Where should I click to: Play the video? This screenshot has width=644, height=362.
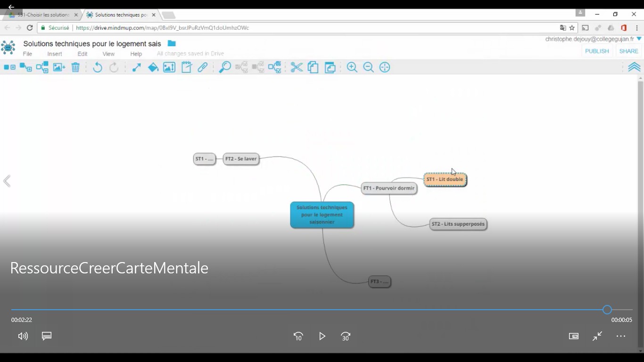point(322,336)
